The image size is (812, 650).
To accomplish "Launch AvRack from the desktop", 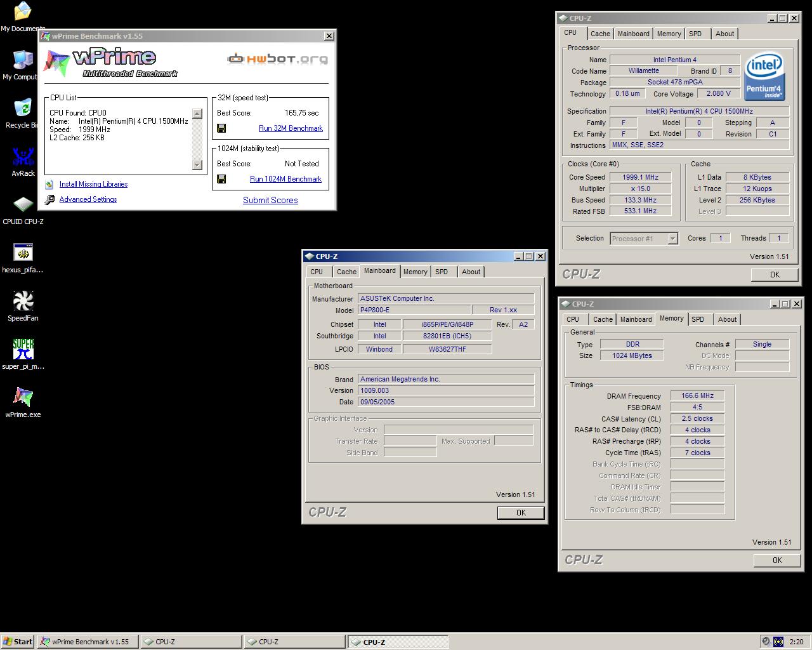I will coord(23,156).
